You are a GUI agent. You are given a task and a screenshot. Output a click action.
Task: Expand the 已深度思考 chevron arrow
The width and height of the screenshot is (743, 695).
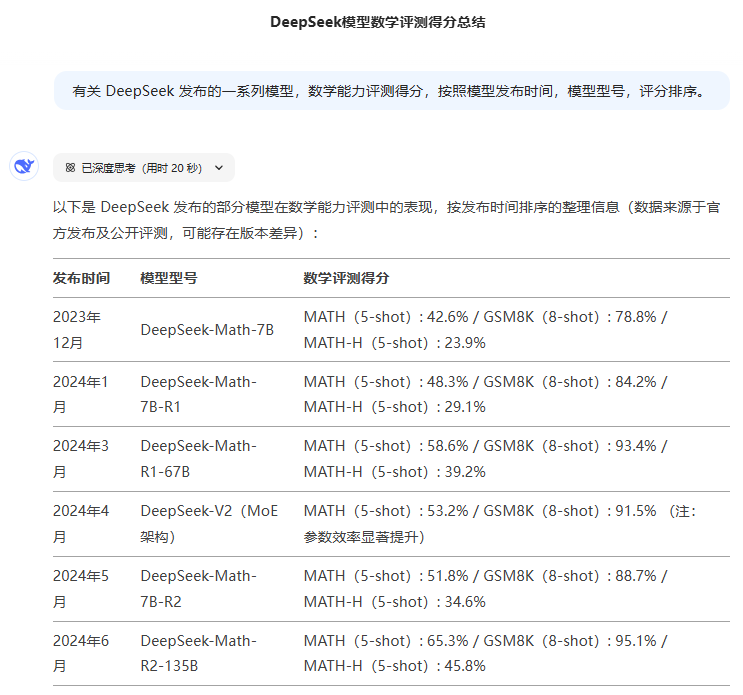click(218, 168)
